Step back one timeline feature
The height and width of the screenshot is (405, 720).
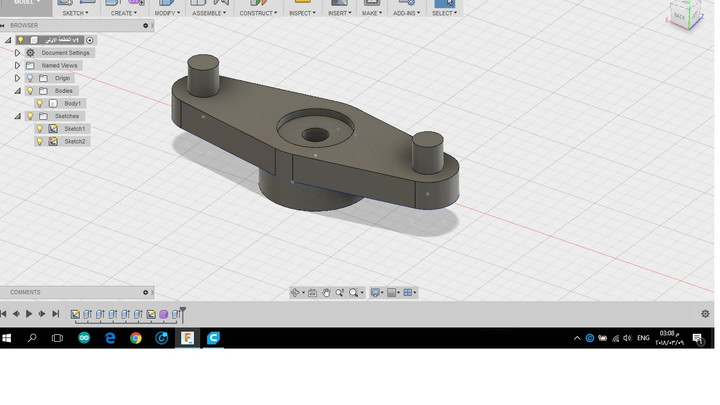coord(16,314)
